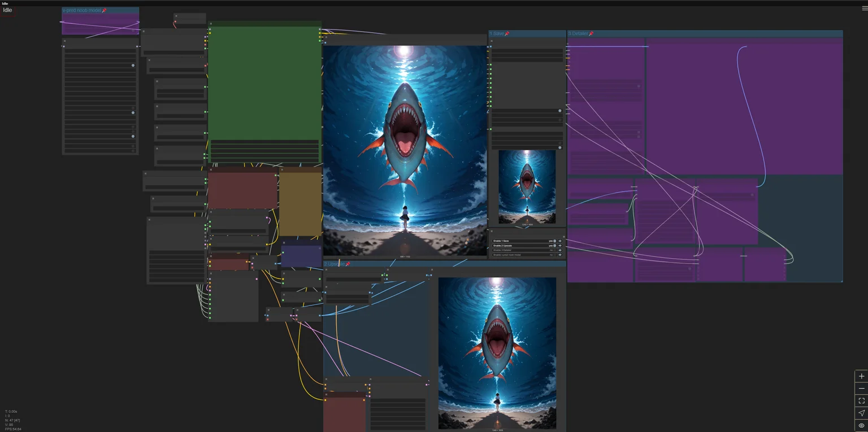The width and height of the screenshot is (868, 432).
Task: Click the small shark thumbnail in Save group
Action: point(527,187)
